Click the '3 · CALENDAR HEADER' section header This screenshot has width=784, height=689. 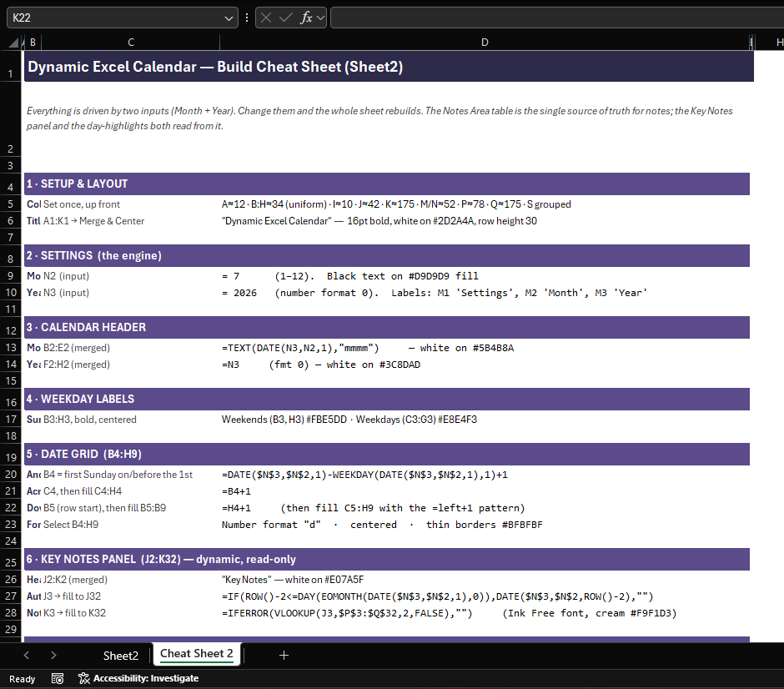pos(387,327)
